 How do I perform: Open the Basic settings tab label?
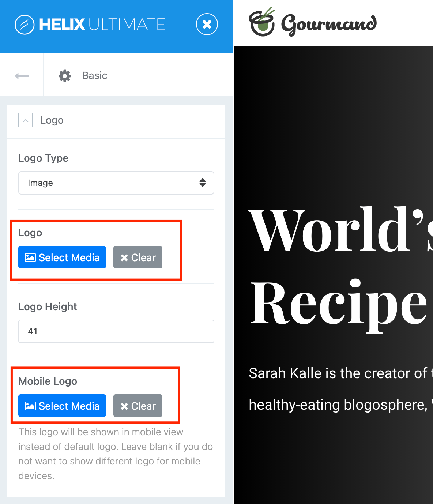tap(95, 76)
